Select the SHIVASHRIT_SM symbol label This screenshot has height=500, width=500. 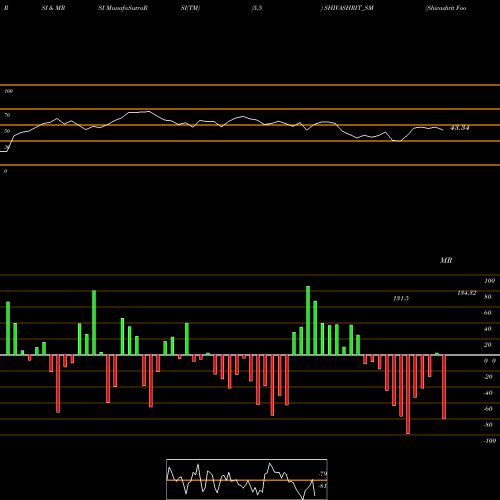pyautogui.click(x=349, y=8)
